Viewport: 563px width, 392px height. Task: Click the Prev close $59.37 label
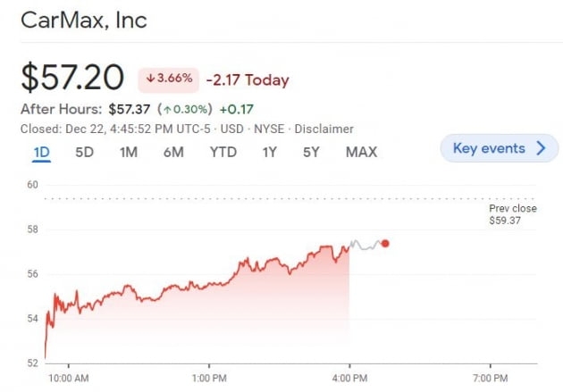(x=512, y=214)
